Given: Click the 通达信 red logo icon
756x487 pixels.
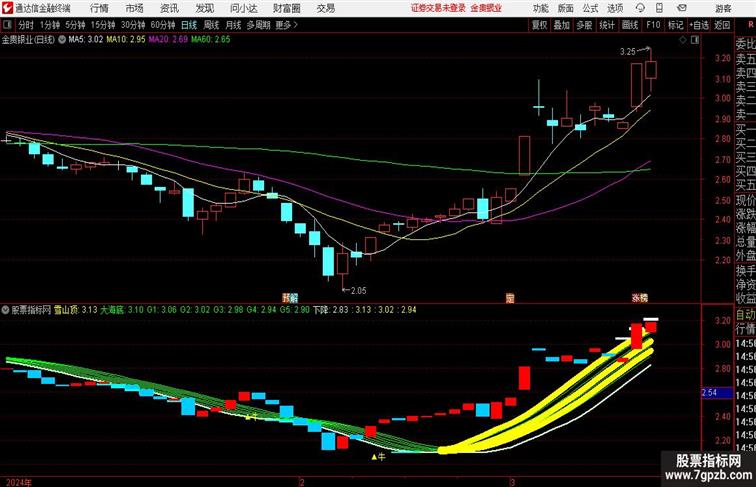Looking at the screenshot, I should [7, 8].
